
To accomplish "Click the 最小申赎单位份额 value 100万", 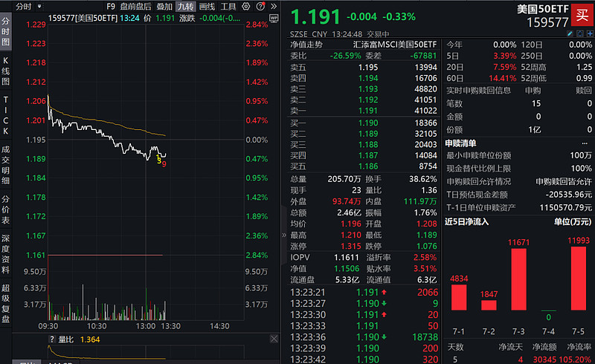I will point(581,155).
